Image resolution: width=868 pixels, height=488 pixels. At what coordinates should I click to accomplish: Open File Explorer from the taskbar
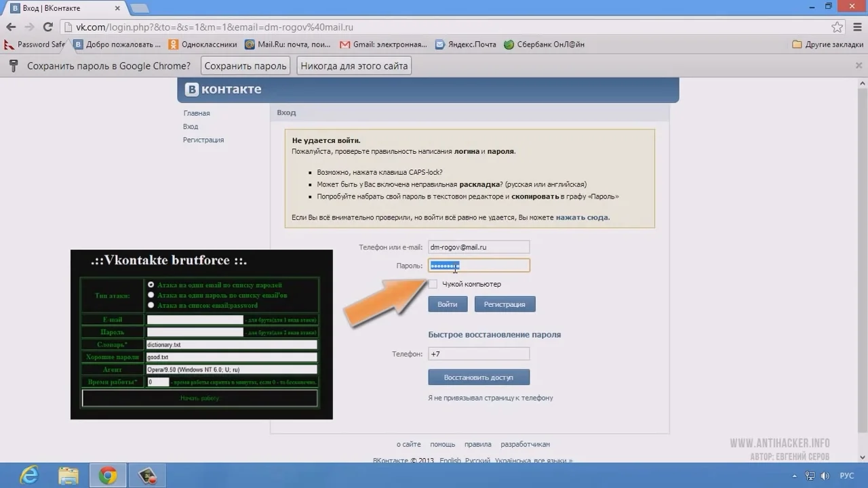coord(68,476)
